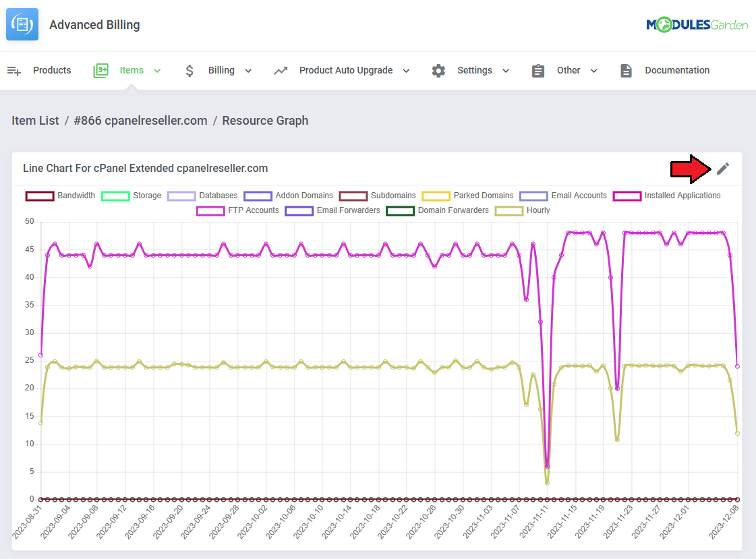This screenshot has width=756, height=559.
Task: Click the Domain Forwarders legend color box
Action: coord(400,211)
